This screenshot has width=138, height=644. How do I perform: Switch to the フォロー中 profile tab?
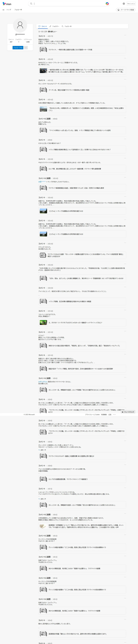pyautogui.click(x=67, y=26)
